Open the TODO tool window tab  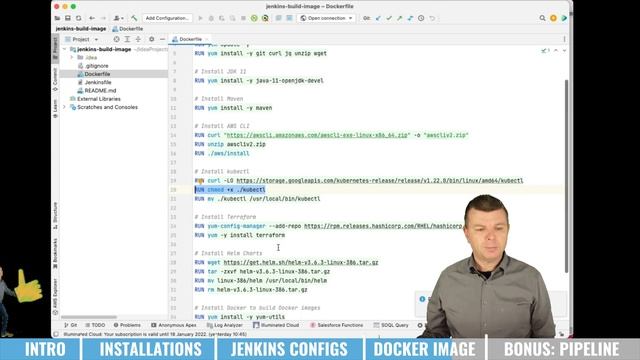(x=95, y=325)
